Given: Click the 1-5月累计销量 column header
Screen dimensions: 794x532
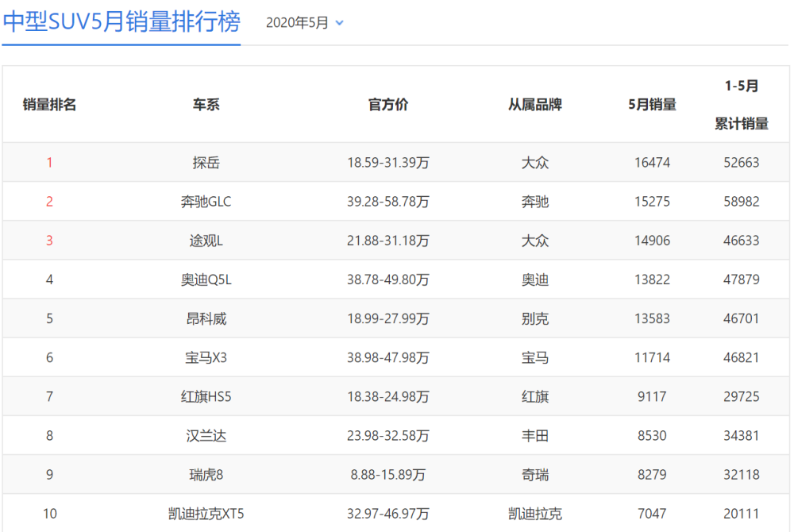Looking at the screenshot, I should 742,105.
